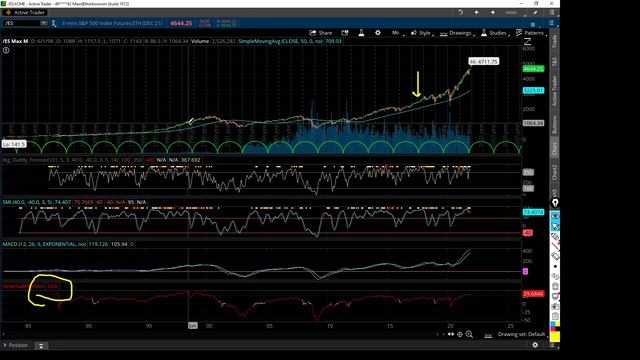This screenshot has height=360, width=640.
Task: Open the chart flask (edit studies) icon
Action: pos(361,33)
